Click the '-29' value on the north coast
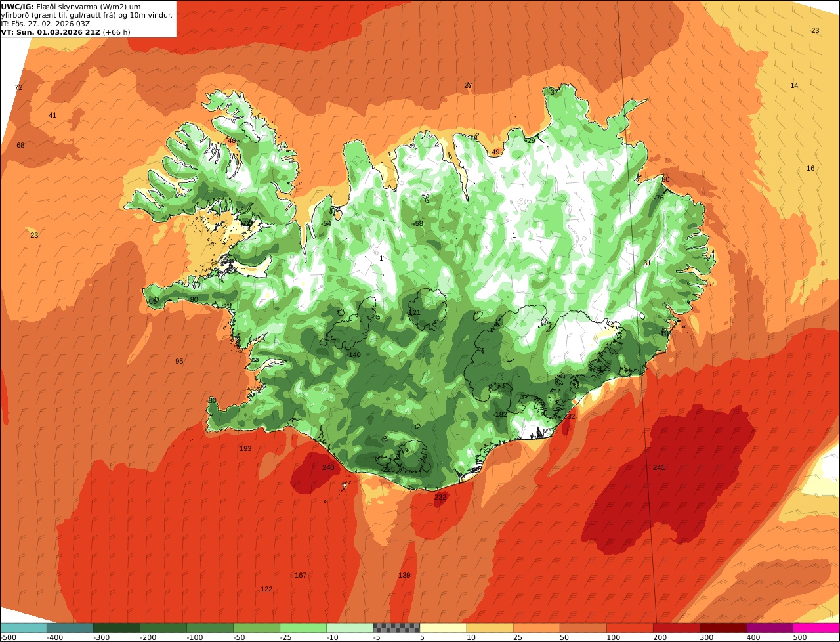 click(x=530, y=140)
